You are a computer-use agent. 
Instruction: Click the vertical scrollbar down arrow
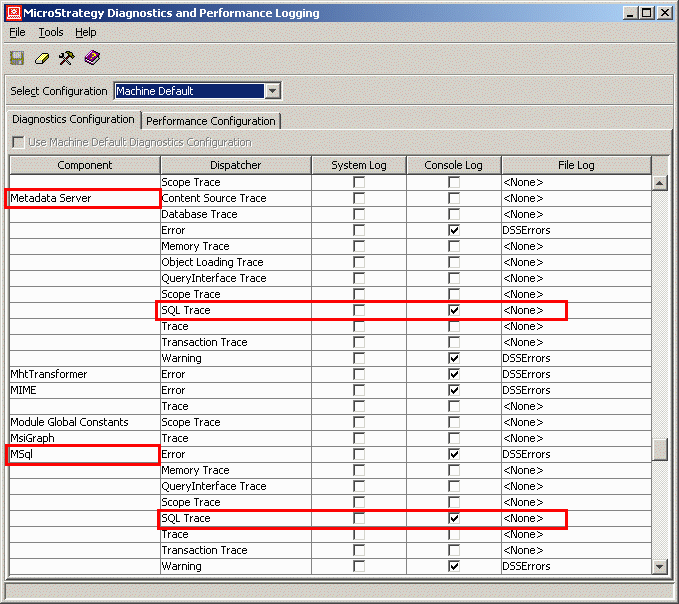tap(659, 567)
